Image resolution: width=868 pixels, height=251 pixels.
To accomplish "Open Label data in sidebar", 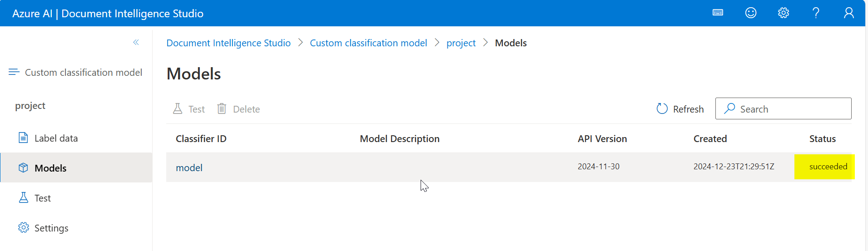I will 76,138.
